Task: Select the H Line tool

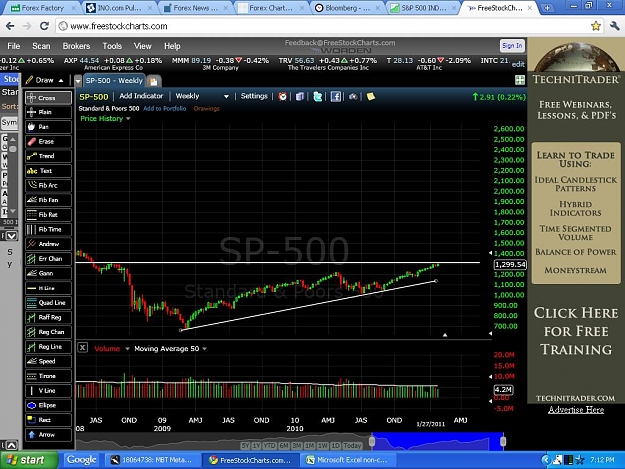Action: pyautogui.click(x=48, y=288)
